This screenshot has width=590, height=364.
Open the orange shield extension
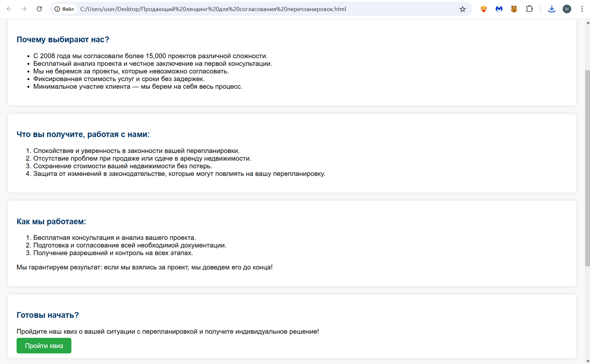tap(484, 9)
